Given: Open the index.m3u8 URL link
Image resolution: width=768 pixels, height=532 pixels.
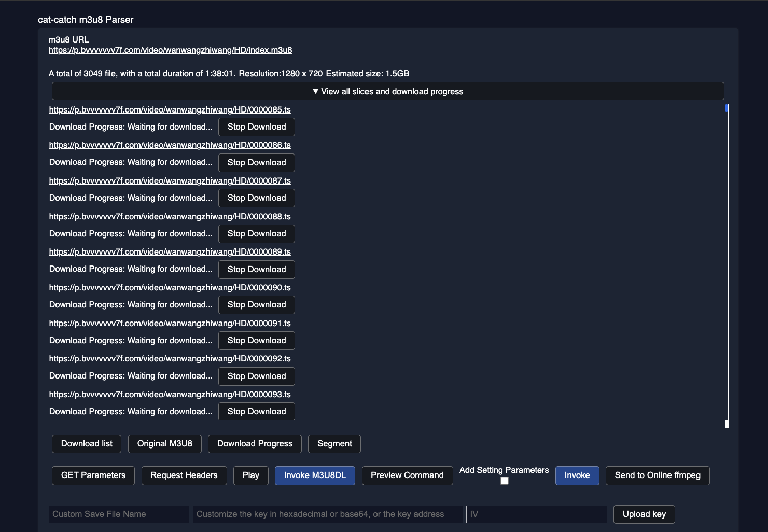Looking at the screenshot, I should pyautogui.click(x=170, y=50).
